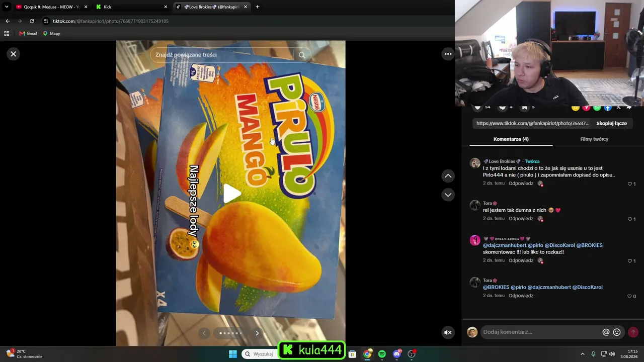Open the tab search dropdown in Chrome
Image resolution: width=644 pixels, height=362 pixels.
(7, 7)
